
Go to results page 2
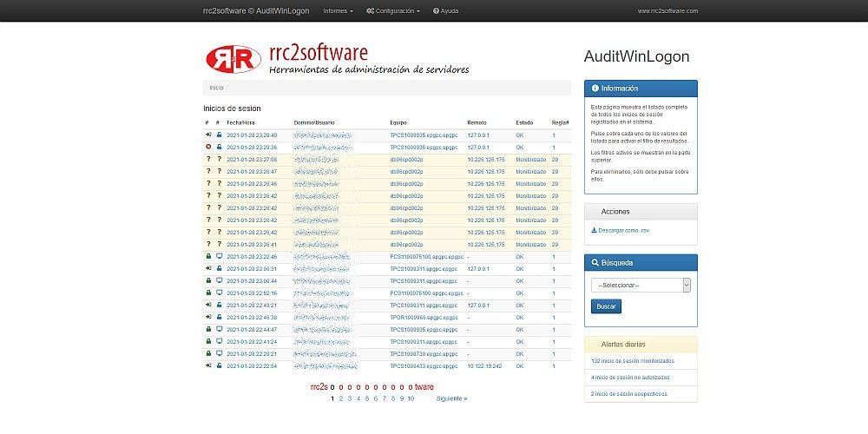pyautogui.click(x=341, y=398)
